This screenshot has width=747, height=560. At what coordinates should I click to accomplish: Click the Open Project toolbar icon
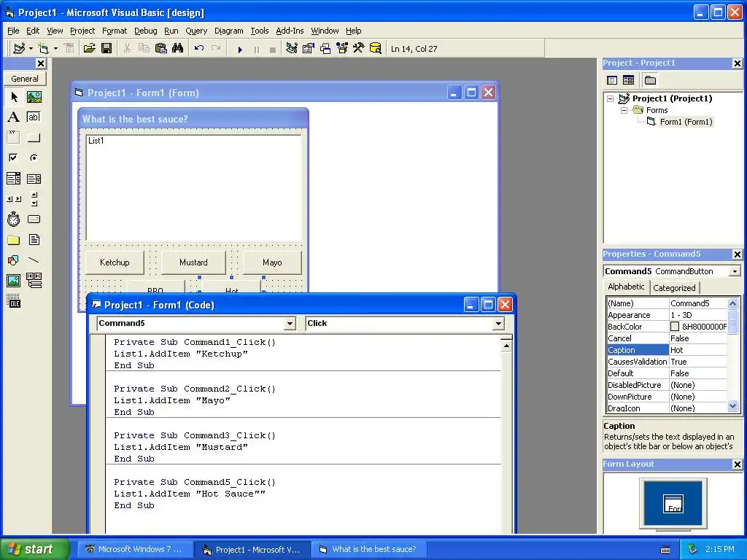89,49
